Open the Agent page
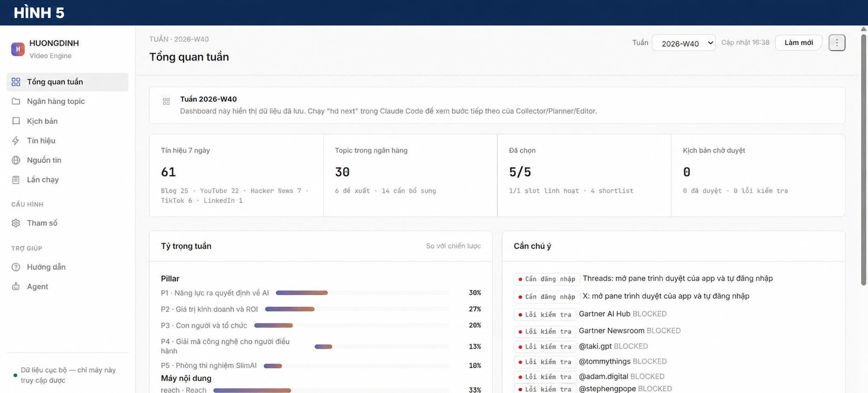 [x=68, y=287]
